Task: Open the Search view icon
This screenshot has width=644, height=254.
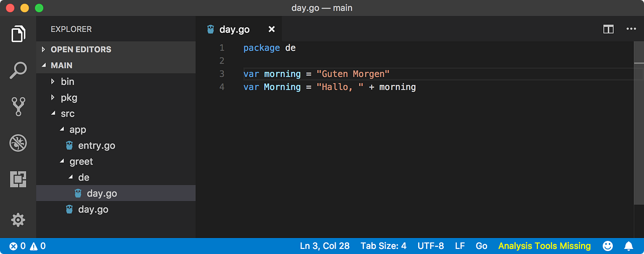Action: tap(18, 71)
